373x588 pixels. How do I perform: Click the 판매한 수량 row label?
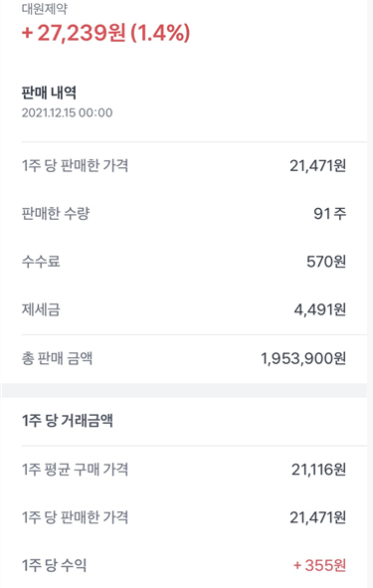[x=56, y=213]
